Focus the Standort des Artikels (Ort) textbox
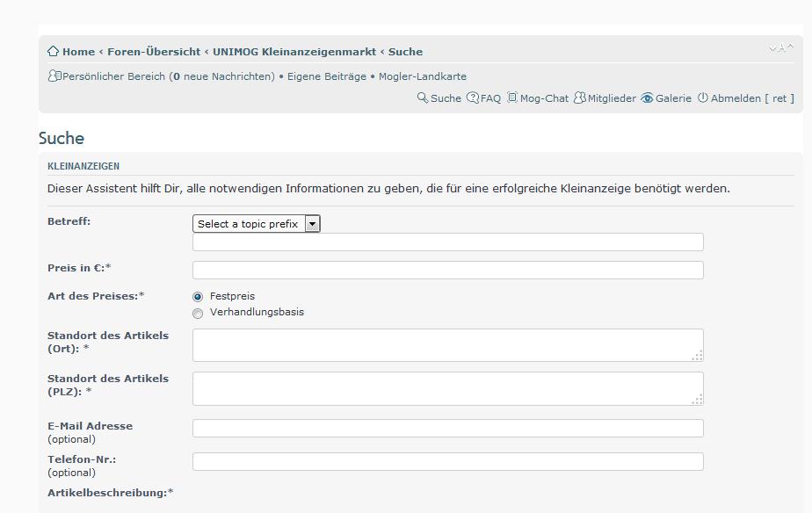Image resolution: width=812 pixels, height=513 pixels. (x=447, y=345)
